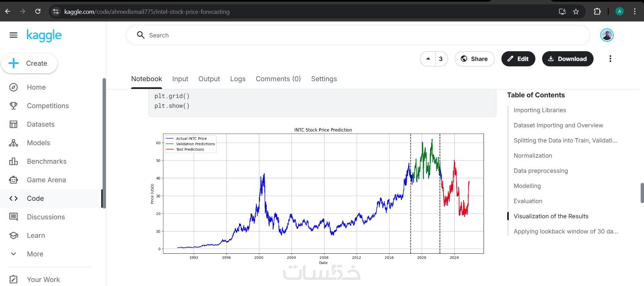This screenshot has width=644, height=286.
Task: Open the Chrome browser menu
Action: pyautogui.click(x=634, y=11)
